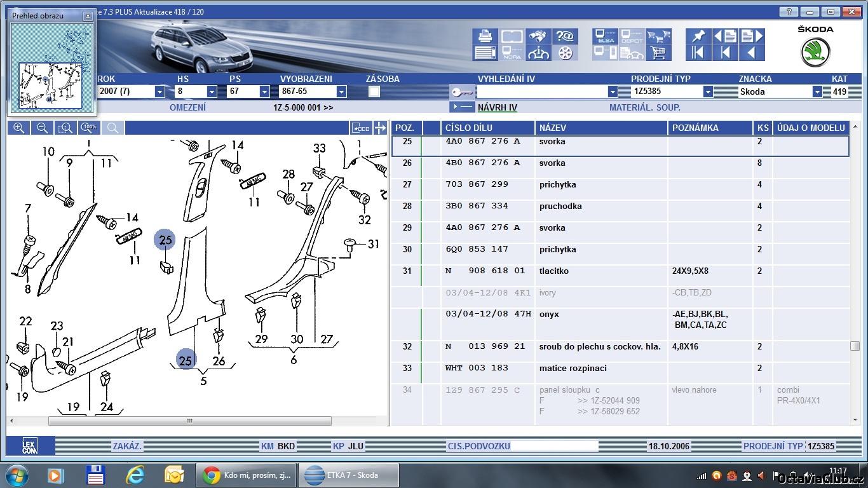Zoom out of the parts diagram
This screenshot has width=868, height=488.
click(42, 128)
